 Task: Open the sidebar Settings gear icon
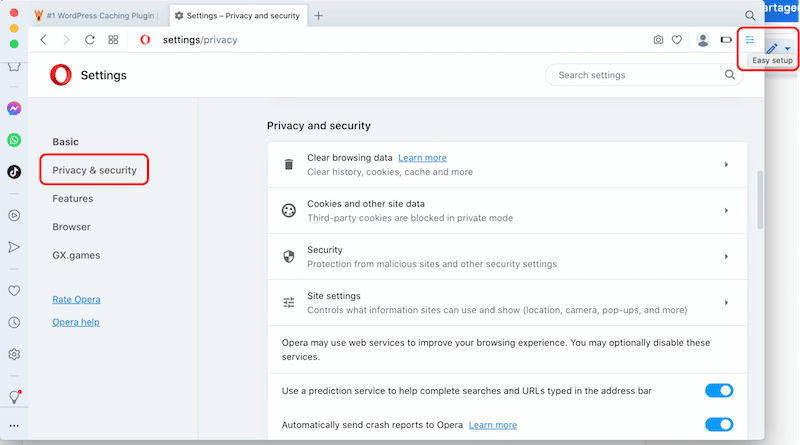click(14, 354)
